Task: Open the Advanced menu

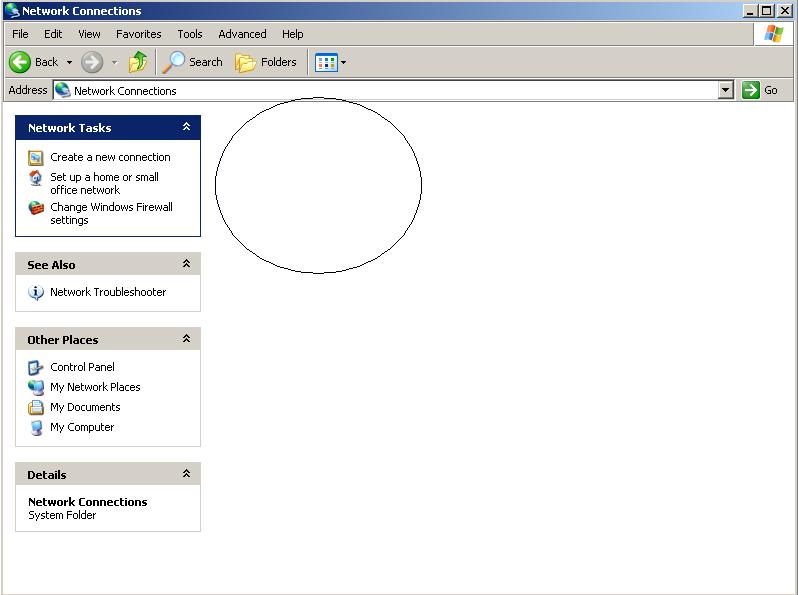Action: click(242, 34)
